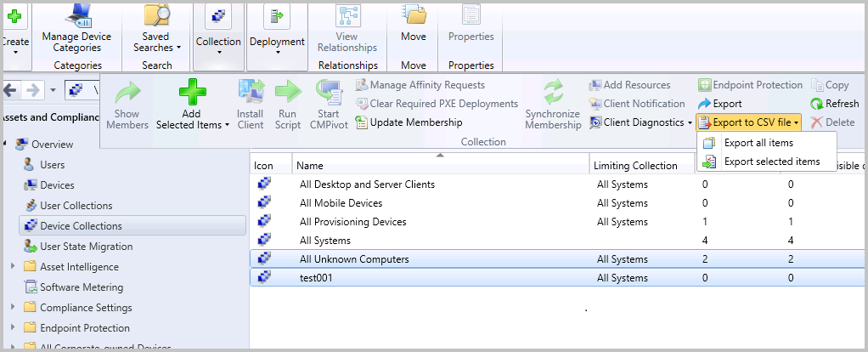Expand the Compliance Settings folder node

point(13,308)
